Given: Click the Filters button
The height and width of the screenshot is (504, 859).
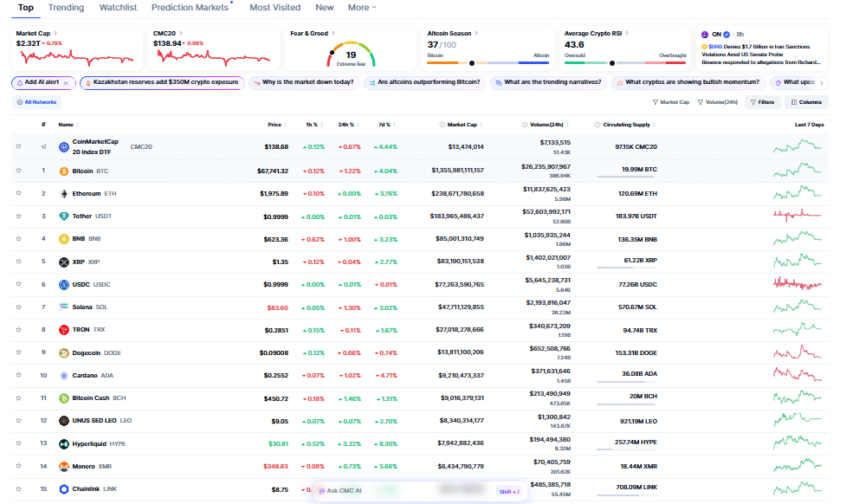Looking at the screenshot, I should pos(763,102).
